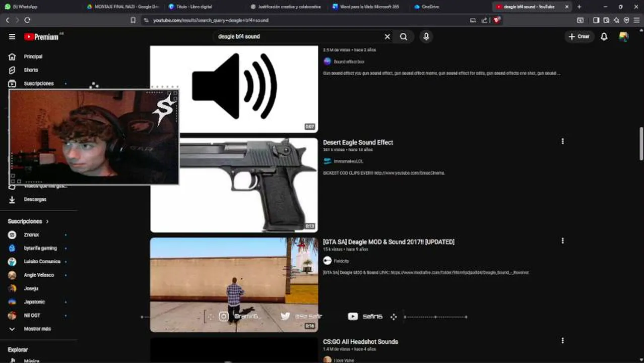Click the Nil OGT channel avatar
Viewport: 644px width, 363px height.
pyautogui.click(x=12, y=316)
